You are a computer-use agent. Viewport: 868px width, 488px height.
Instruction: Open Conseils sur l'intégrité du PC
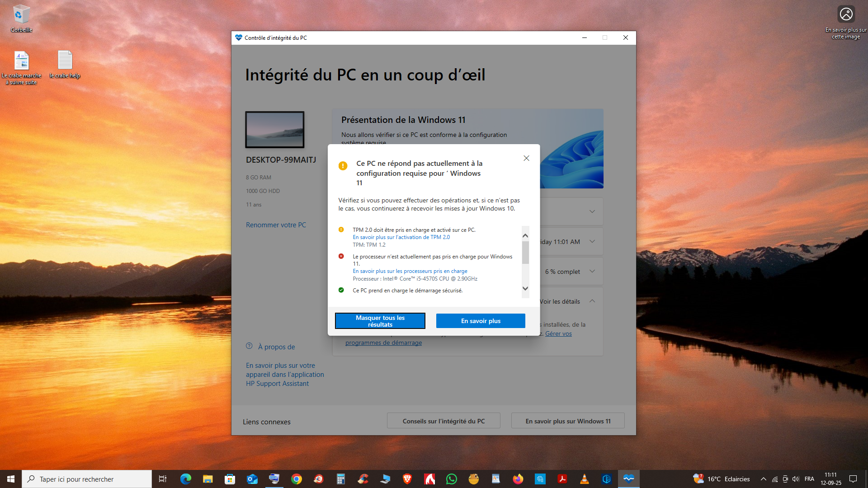[443, 421]
